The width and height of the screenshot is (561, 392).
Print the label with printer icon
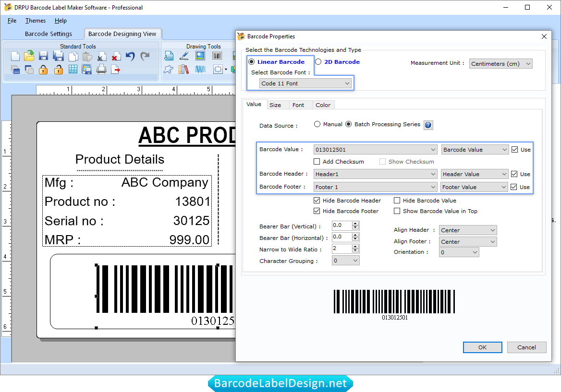tap(101, 69)
